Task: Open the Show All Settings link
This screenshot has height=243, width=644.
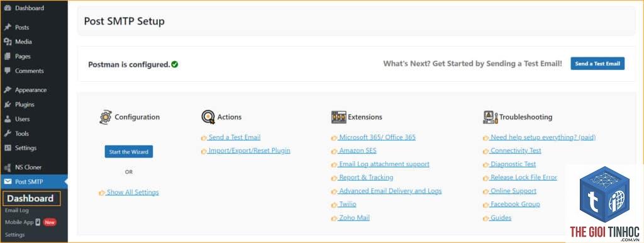Action: [x=133, y=193]
